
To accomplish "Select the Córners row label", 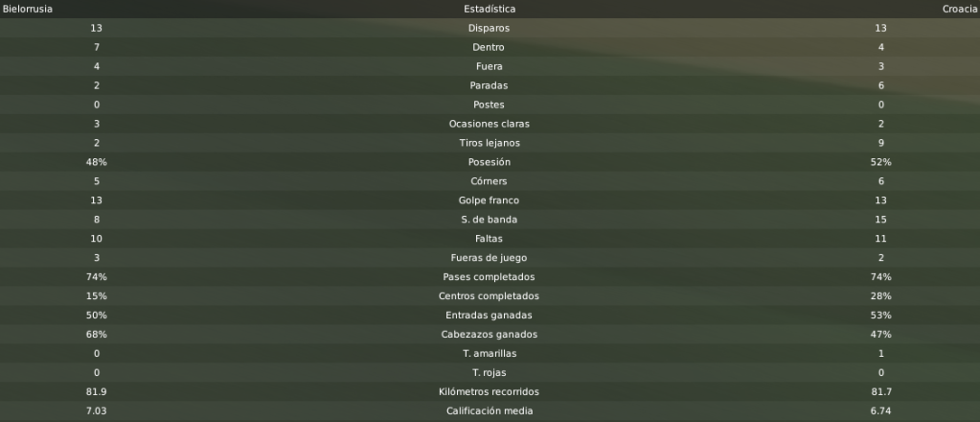I will tap(490, 181).
